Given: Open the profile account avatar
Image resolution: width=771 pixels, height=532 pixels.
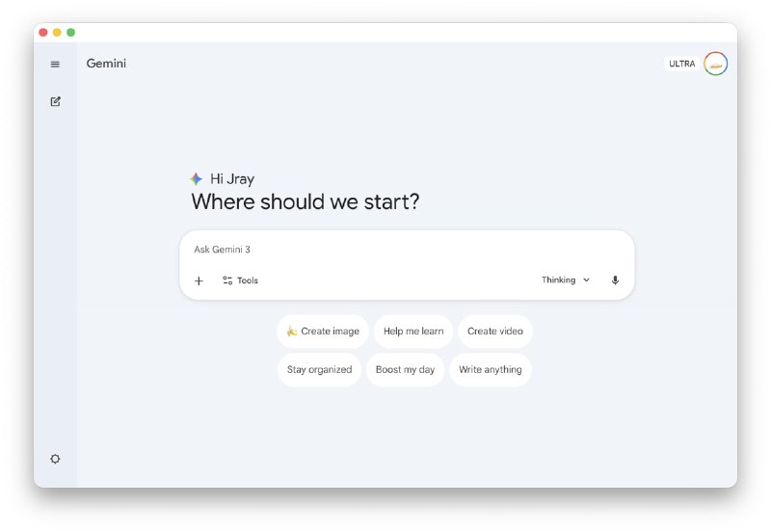Looking at the screenshot, I should [715, 64].
